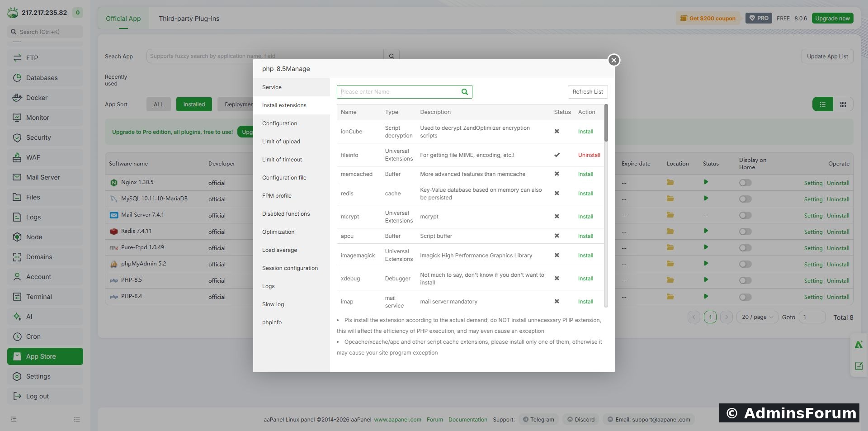The image size is (868, 431).
Task: Expand the sidebar menu icon at bottom right
Action: [x=77, y=419]
